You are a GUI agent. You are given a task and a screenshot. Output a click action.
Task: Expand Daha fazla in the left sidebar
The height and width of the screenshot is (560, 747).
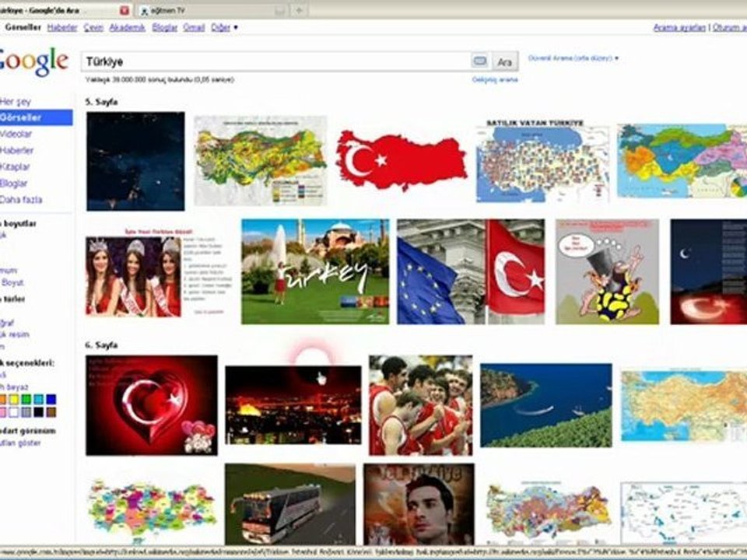tap(22, 200)
